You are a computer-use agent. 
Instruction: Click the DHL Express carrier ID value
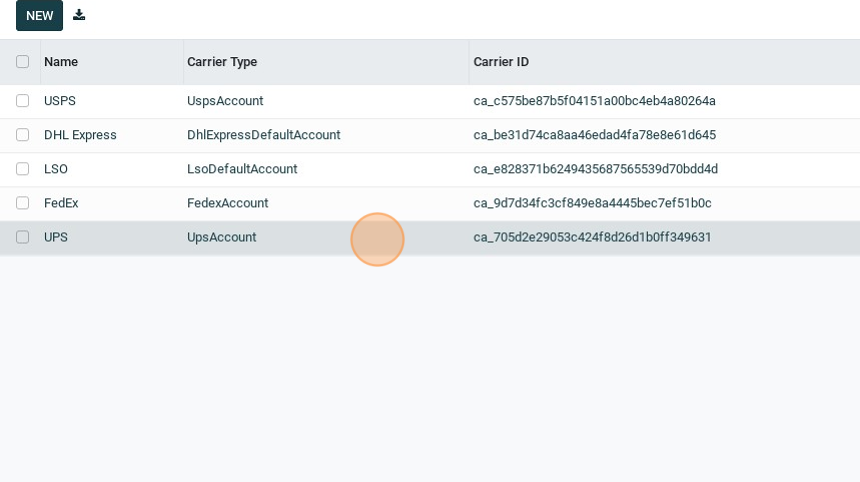point(594,135)
